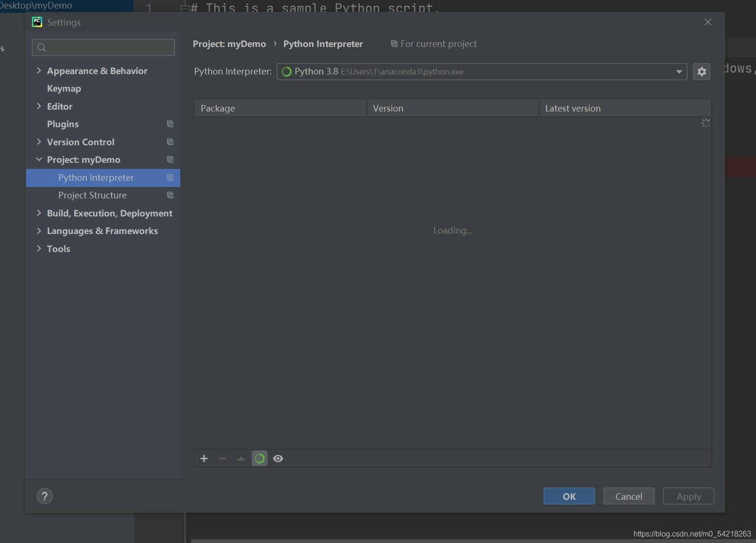Screen dimensions: 756x543
Task: Toggle the Use Conda package manager button
Action: pyautogui.click(x=260, y=459)
